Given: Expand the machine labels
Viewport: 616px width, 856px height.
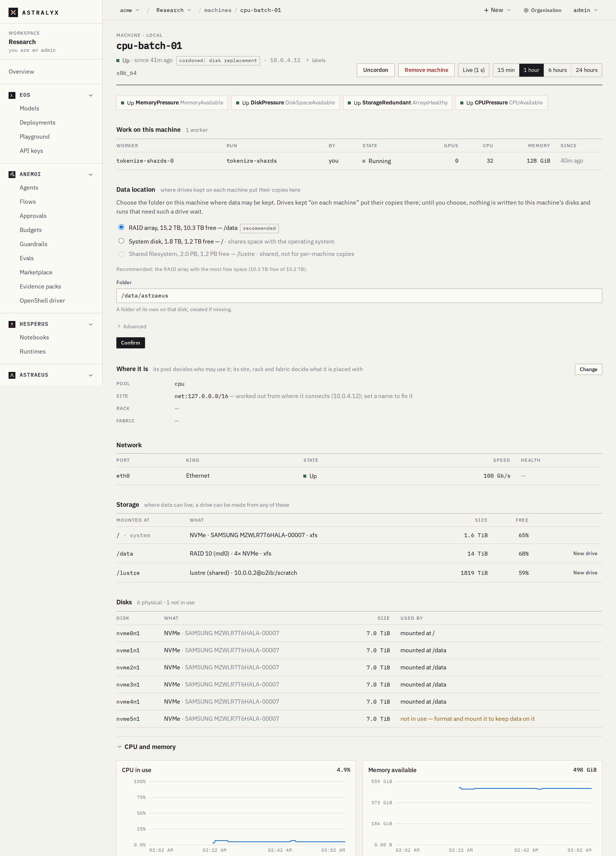Looking at the screenshot, I should coord(316,60).
